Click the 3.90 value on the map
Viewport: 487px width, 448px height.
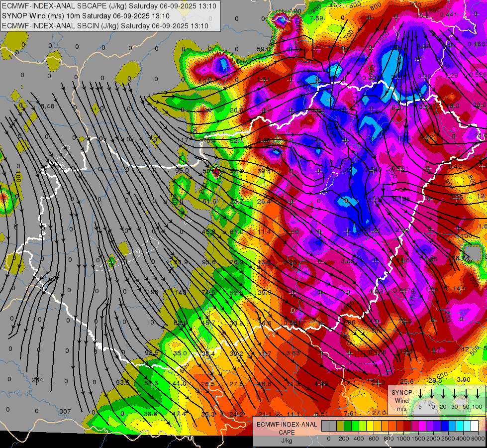[x=464, y=380]
